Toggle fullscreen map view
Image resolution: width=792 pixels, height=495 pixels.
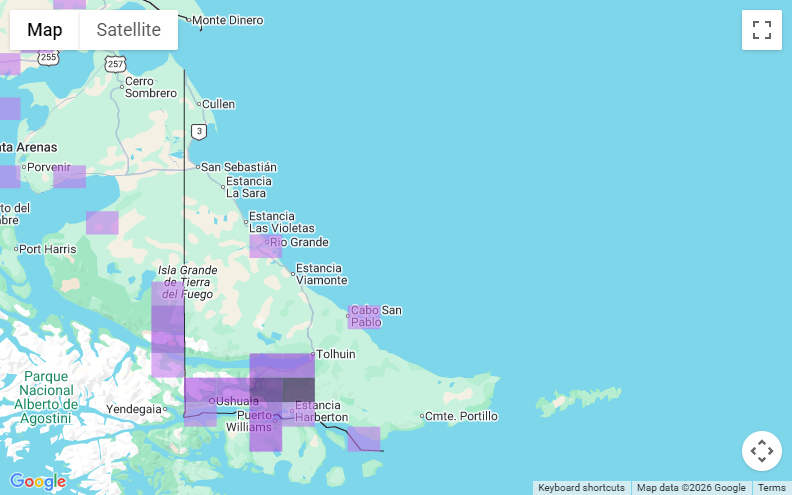761,30
